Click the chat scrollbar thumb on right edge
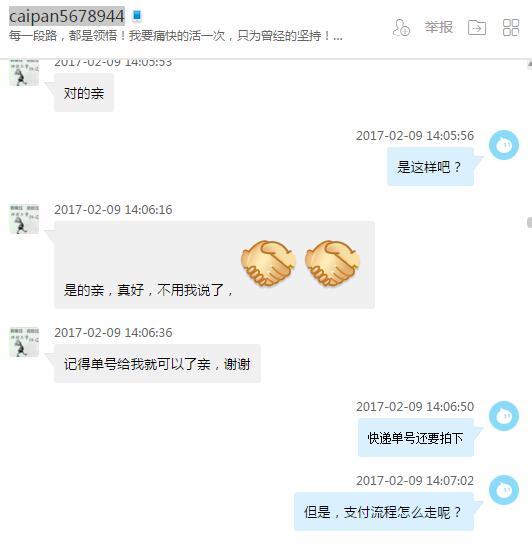 [x=529, y=222]
